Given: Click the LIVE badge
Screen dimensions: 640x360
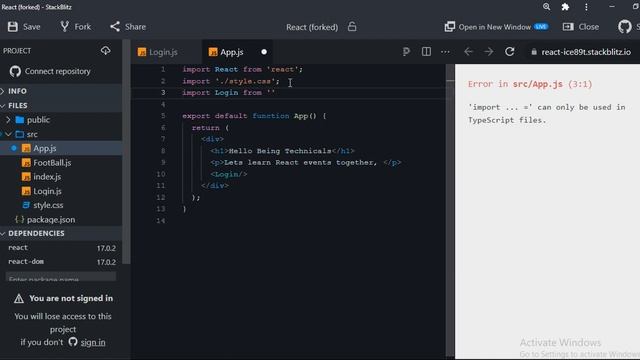Looking at the screenshot, I should coord(541,27).
